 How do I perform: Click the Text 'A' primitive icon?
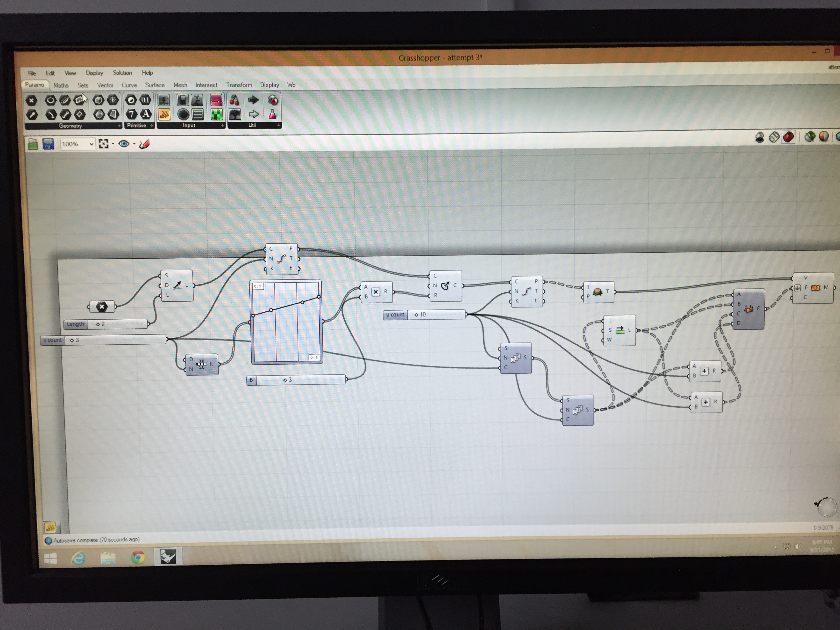(x=145, y=114)
